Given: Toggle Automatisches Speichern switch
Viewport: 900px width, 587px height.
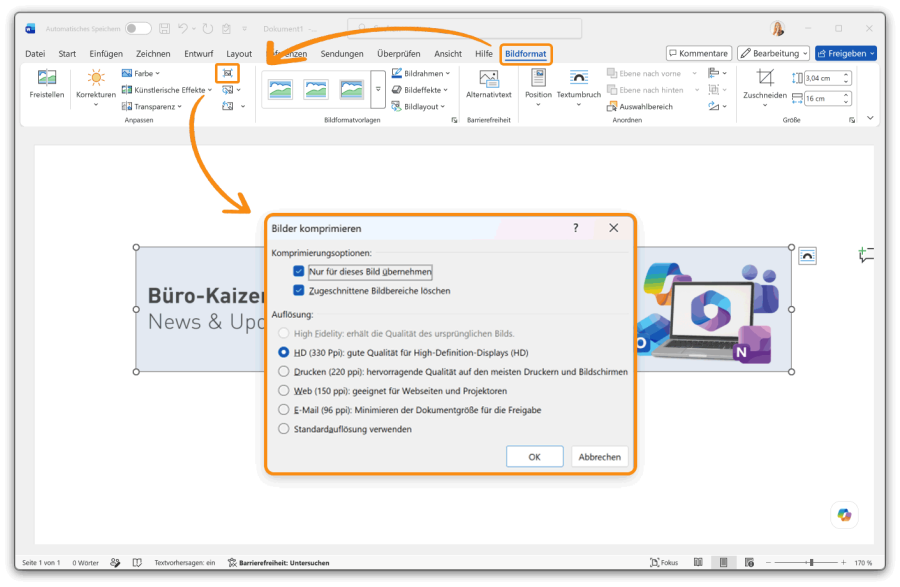Looking at the screenshot, I should click(x=138, y=28).
